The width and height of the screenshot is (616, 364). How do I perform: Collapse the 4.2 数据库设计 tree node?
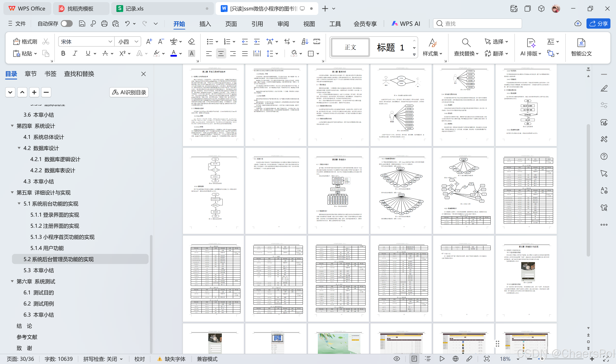(x=19, y=148)
